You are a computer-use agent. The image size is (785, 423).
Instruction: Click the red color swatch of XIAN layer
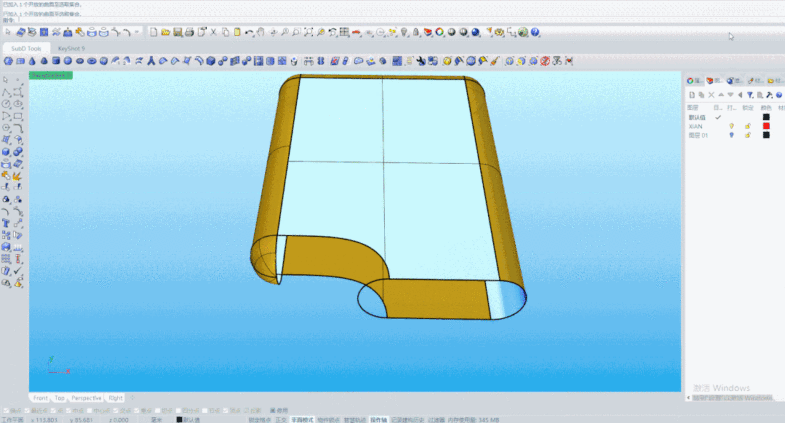pos(766,126)
